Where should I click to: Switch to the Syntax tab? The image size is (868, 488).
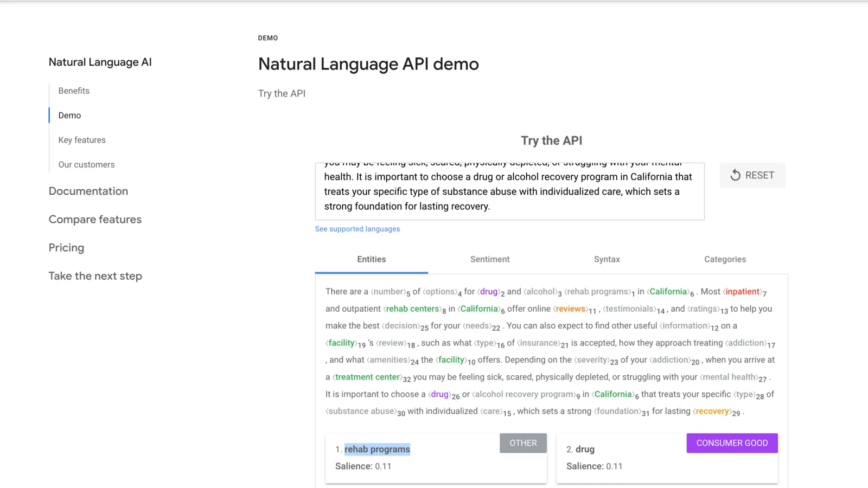point(607,259)
